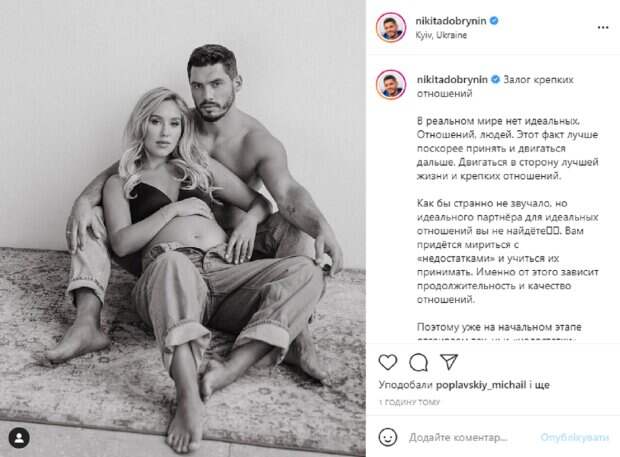Click the '1 годину тому' timestamp
This screenshot has height=457, width=620.
409,402
